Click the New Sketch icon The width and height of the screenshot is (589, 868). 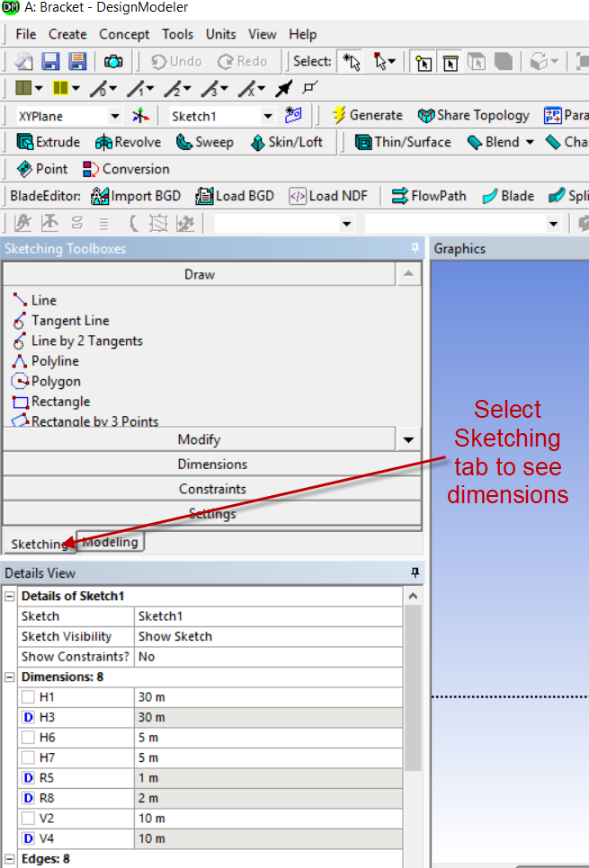(x=293, y=115)
